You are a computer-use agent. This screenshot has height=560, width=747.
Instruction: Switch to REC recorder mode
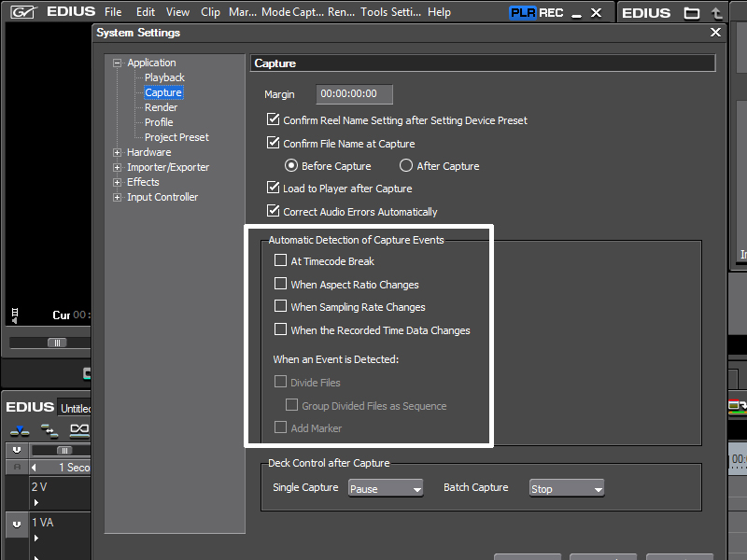coord(551,13)
